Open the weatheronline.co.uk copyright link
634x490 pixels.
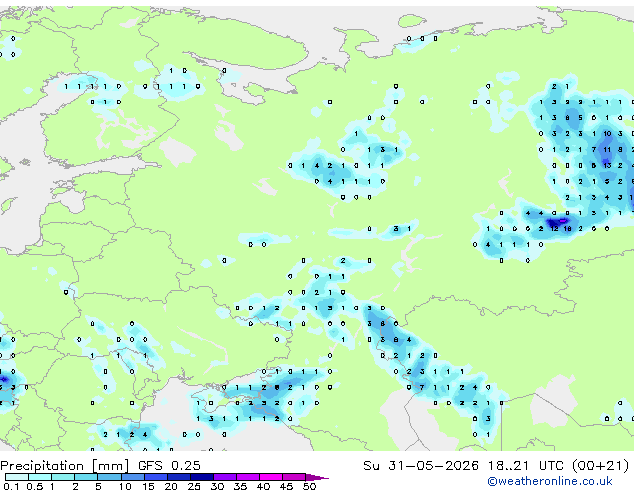pos(550,481)
